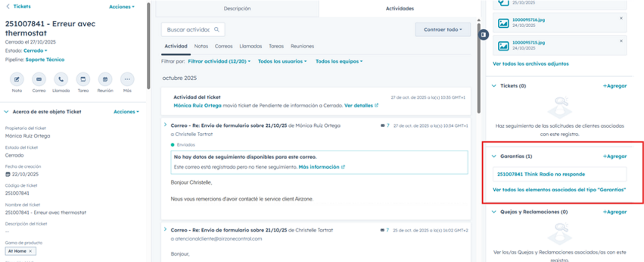Open Filtrar actividad (12/20) dropdown
The width and height of the screenshot is (644, 262).
(x=219, y=62)
